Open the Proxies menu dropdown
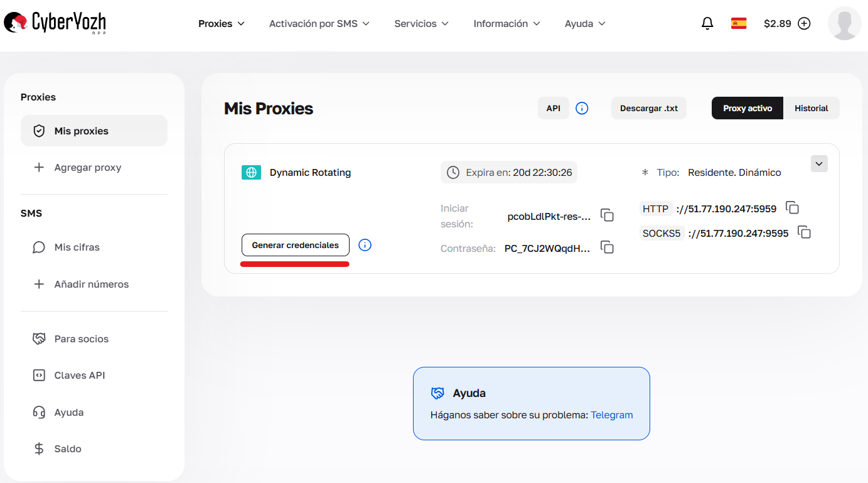This screenshot has height=483, width=868. pos(221,23)
